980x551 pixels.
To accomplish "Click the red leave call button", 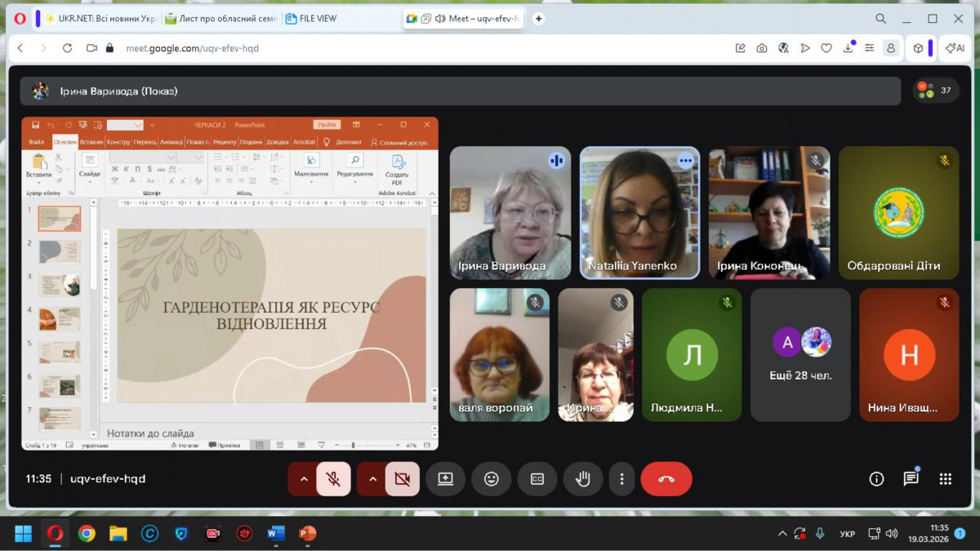I will (x=666, y=479).
